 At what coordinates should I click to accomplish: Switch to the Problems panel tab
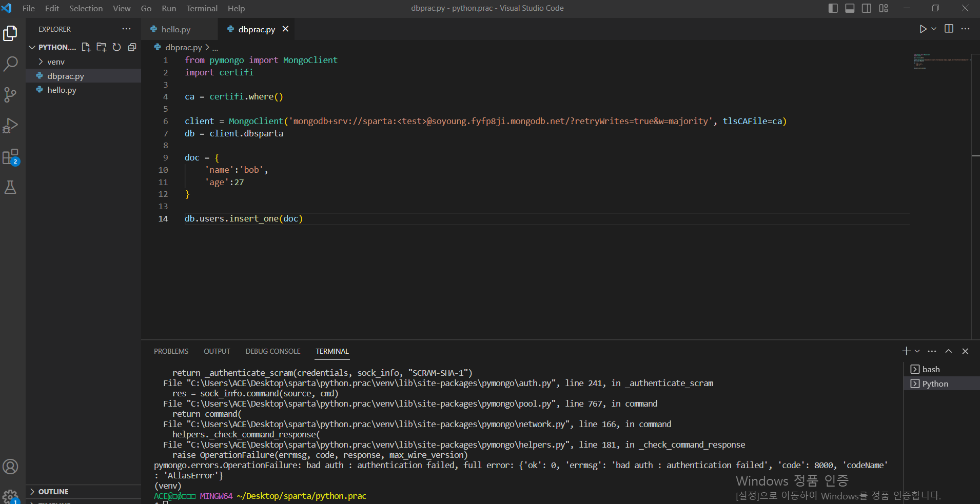pyautogui.click(x=171, y=351)
